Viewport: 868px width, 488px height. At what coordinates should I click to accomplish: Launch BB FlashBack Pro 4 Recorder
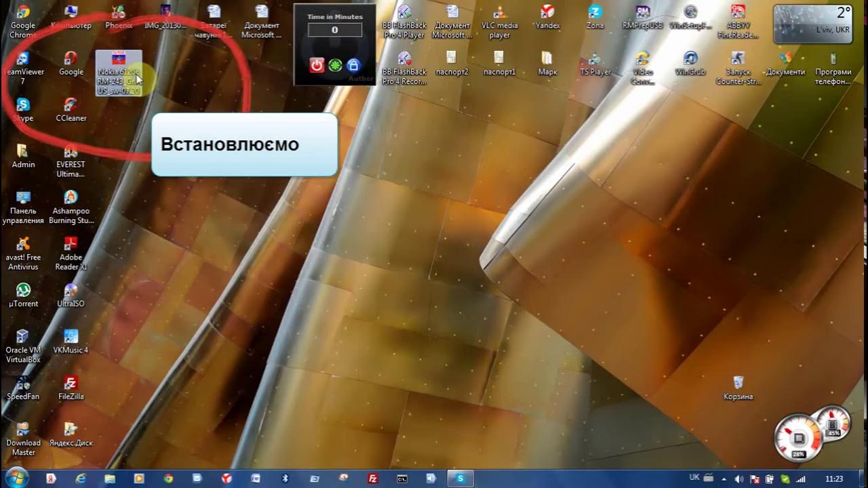click(404, 68)
